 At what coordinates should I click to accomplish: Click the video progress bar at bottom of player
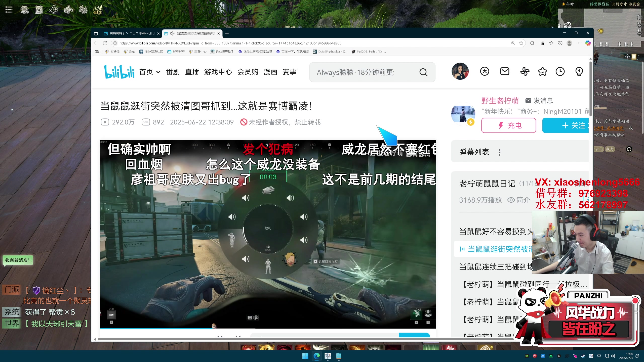pos(268,328)
